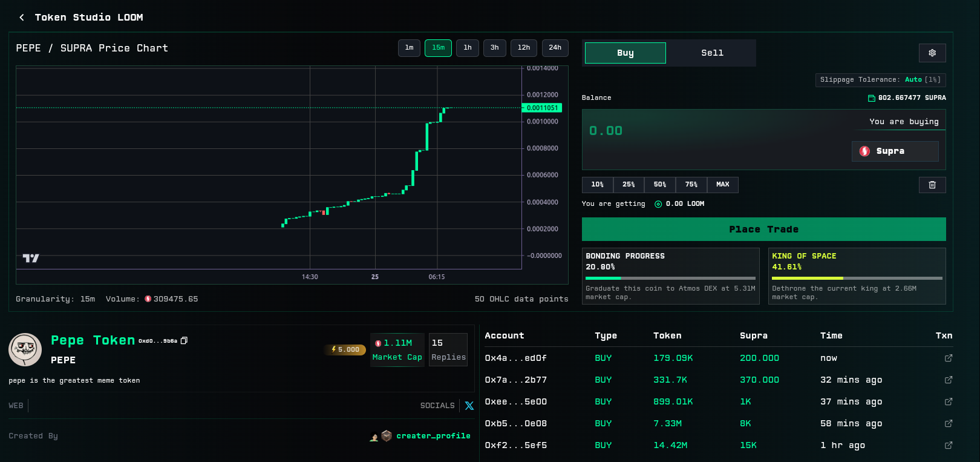Click account 0x7a...2b77 in the trades table
This screenshot has width=980, height=462.
coord(515,380)
